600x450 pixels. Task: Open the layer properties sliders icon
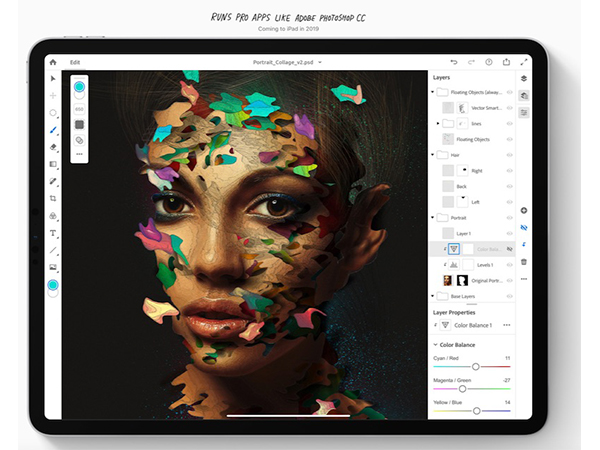pos(524,112)
